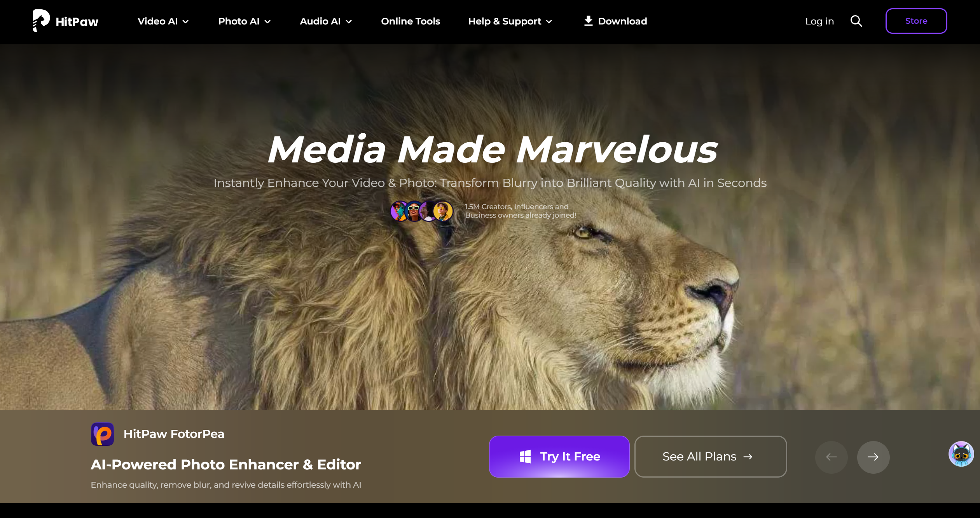980x518 pixels.
Task: Open the cat chatbot assistant icon
Action: coord(961,453)
